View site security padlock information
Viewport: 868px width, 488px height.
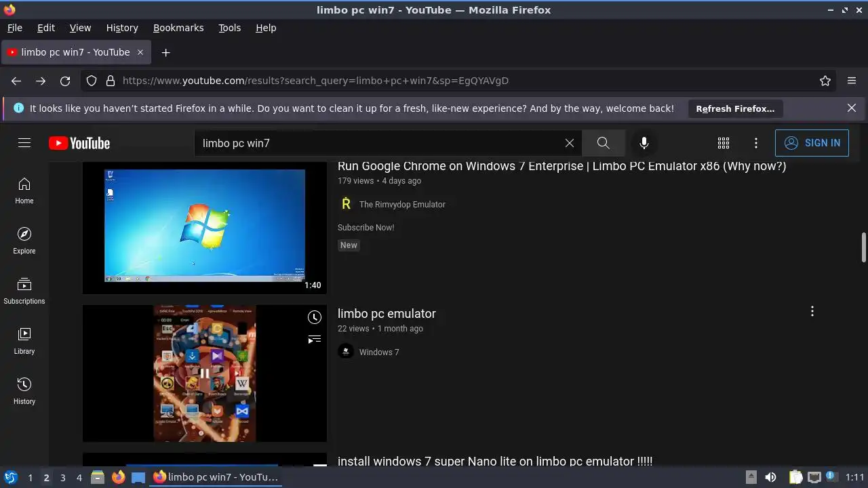[x=110, y=81]
